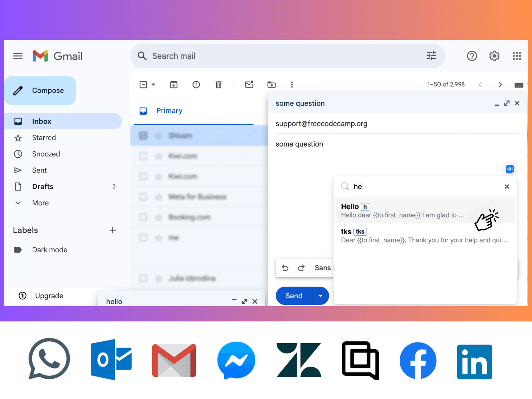Open select-all dropdown arrow
The width and height of the screenshot is (532, 399).
coord(153,84)
